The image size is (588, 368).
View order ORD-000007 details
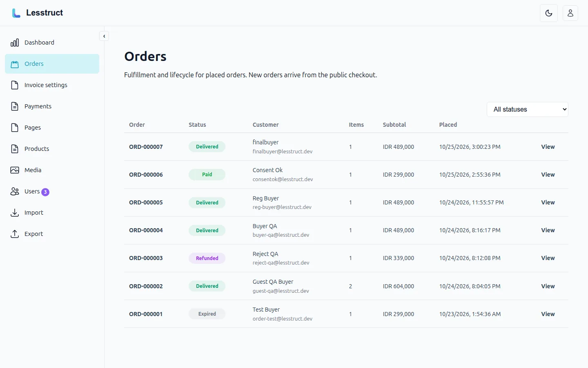click(548, 147)
